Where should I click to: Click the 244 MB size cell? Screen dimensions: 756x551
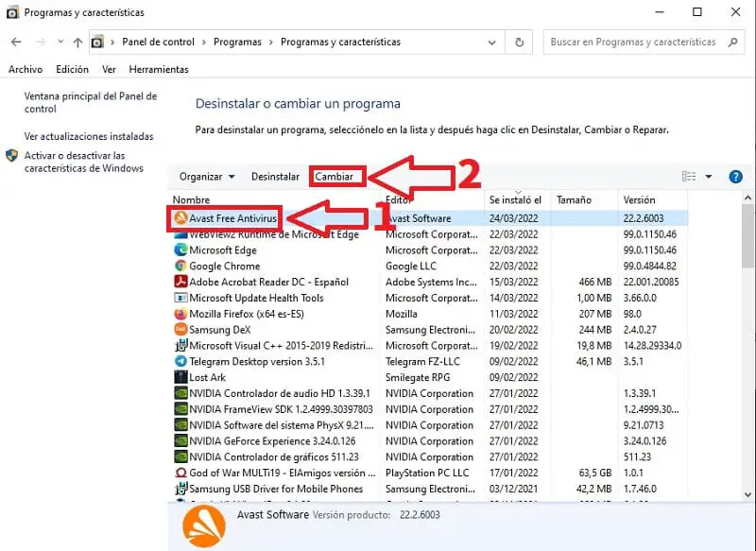click(x=595, y=330)
